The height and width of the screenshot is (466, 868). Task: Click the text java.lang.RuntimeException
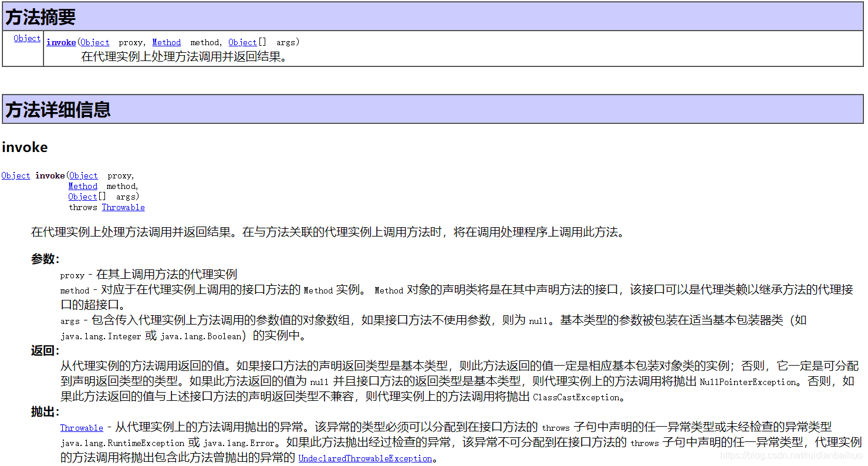click(123, 443)
